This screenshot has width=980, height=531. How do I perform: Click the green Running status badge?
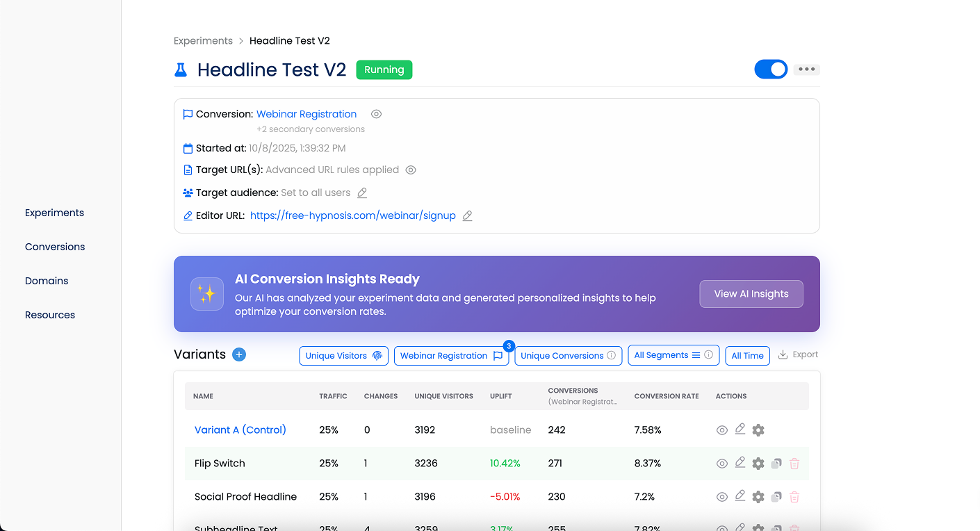tap(384, 70)
